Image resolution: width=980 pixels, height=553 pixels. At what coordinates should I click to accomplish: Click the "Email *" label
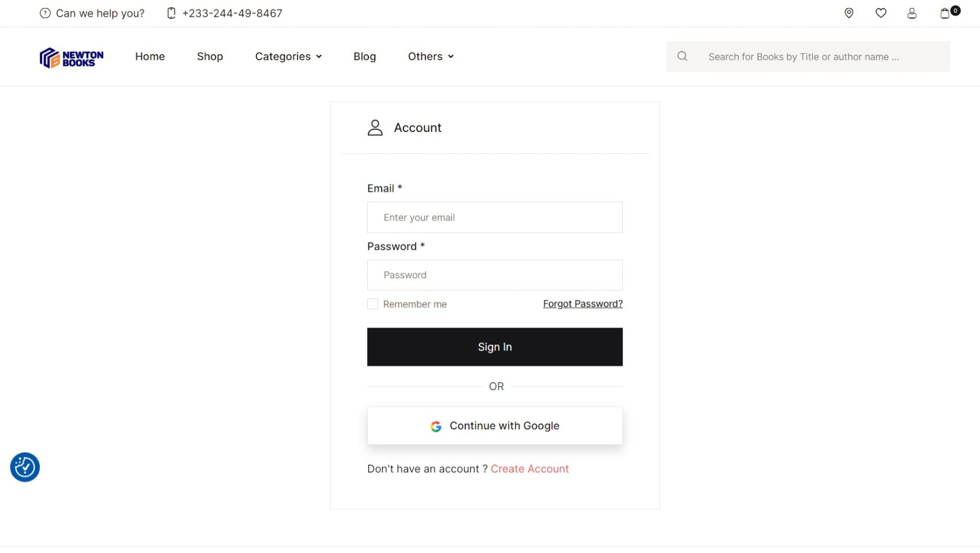click(x=385, y=188)
